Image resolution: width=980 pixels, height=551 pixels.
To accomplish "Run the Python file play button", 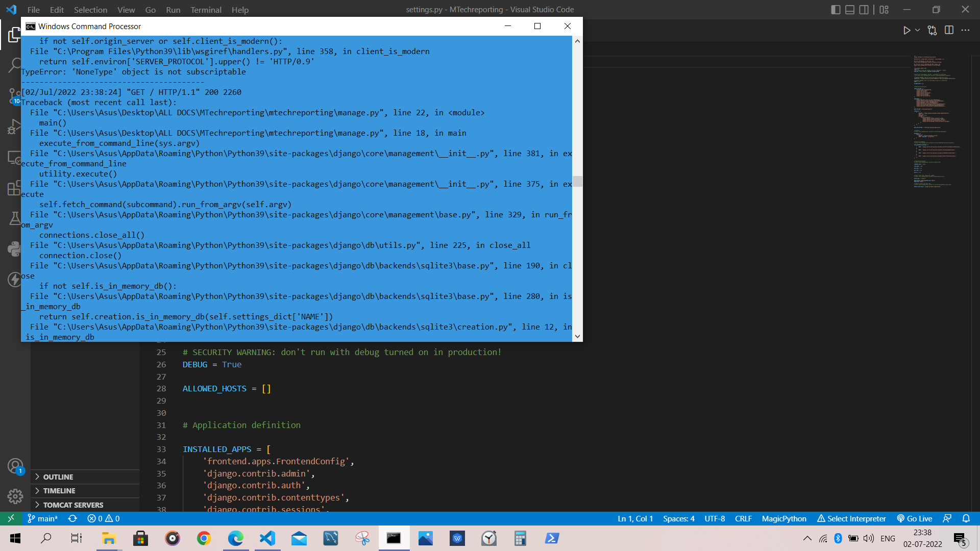I will (906, 31).
